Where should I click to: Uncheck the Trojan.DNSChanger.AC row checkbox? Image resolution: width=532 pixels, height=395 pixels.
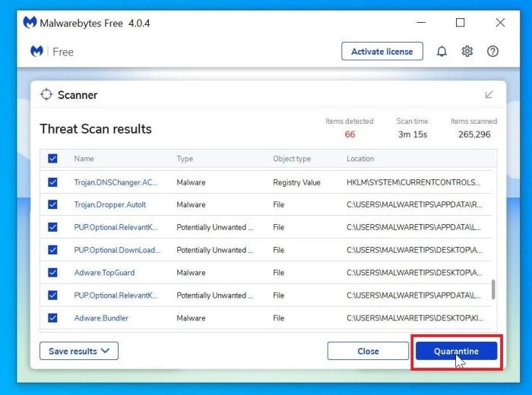(52, 182)
